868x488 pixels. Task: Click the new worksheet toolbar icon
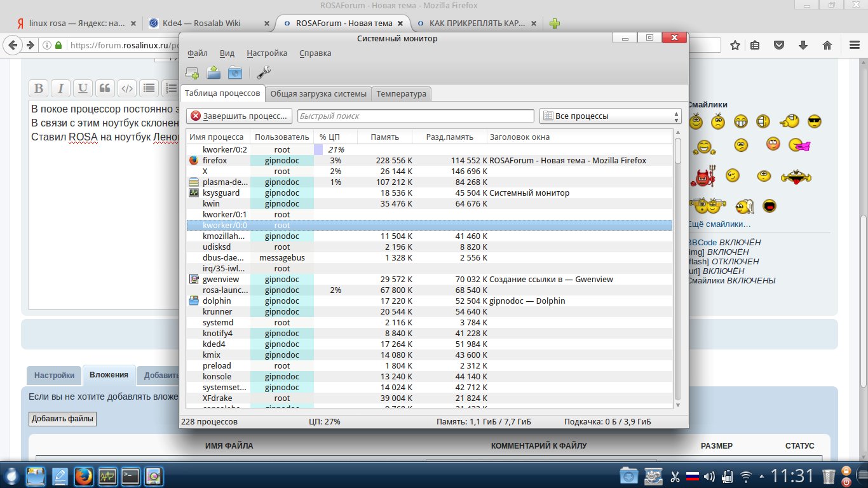click(x=192, y=73)
